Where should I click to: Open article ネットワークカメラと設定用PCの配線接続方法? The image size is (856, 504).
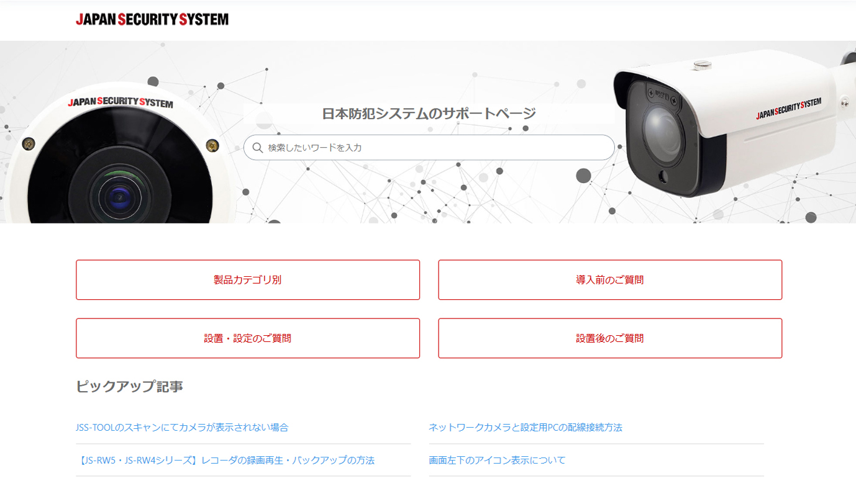(x=526, y=427)
